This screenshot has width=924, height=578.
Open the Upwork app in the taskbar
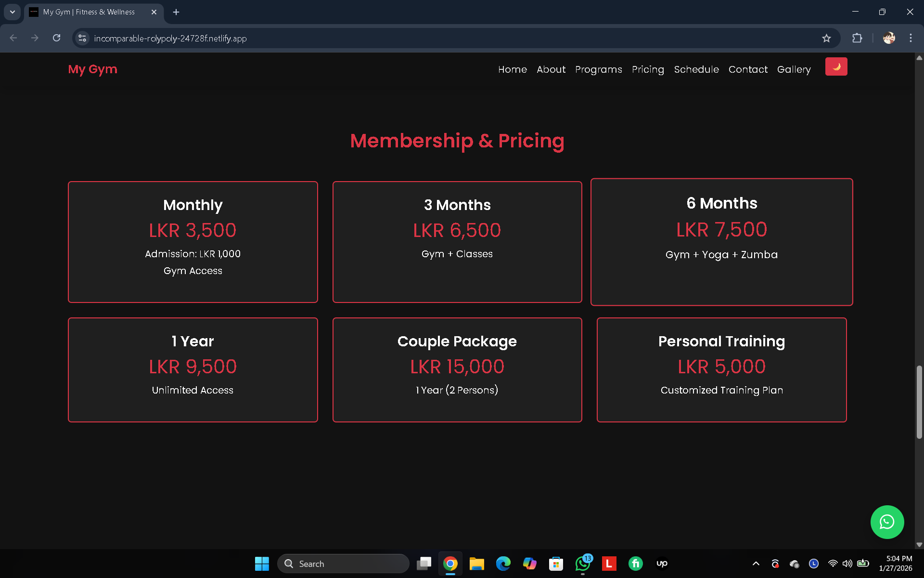click(x=662, y=564)
